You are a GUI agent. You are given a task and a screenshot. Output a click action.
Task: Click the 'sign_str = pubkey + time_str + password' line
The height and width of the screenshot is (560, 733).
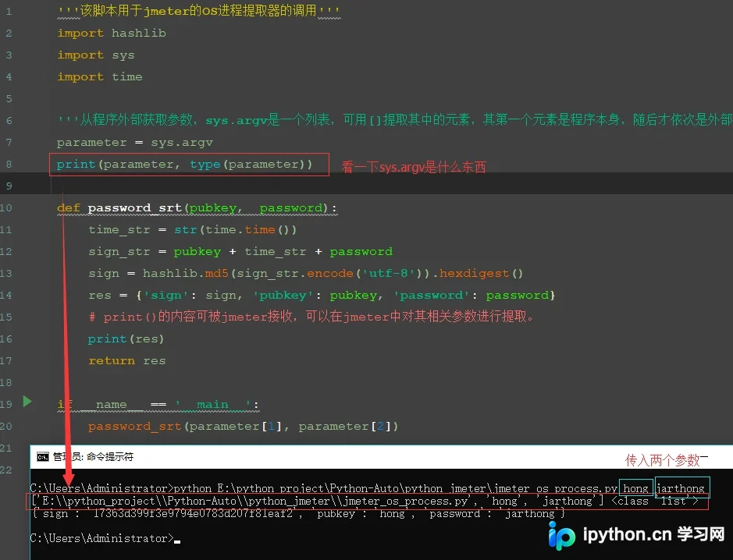240,252
